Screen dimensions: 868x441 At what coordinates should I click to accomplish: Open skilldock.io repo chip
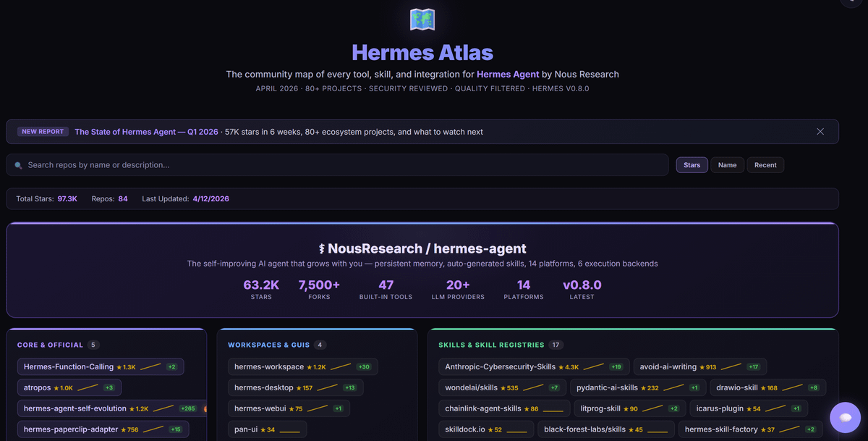pyautogui.click(x=486, y=429)
